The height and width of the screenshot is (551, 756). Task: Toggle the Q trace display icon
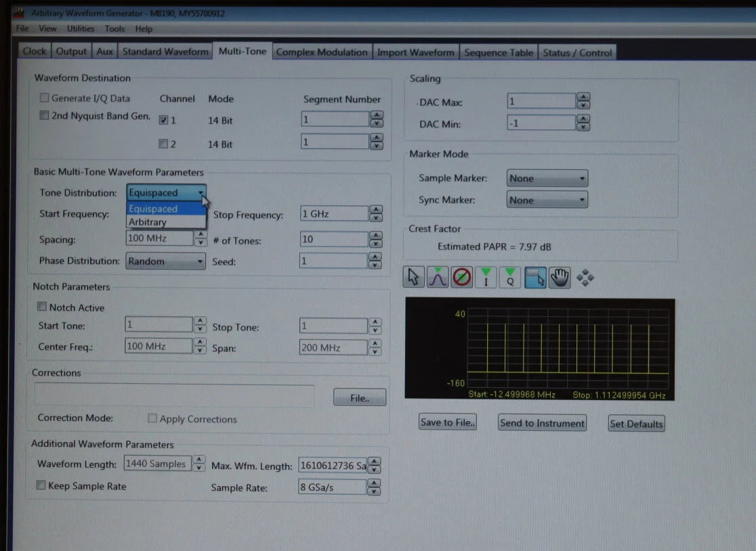tap(510, 277)
